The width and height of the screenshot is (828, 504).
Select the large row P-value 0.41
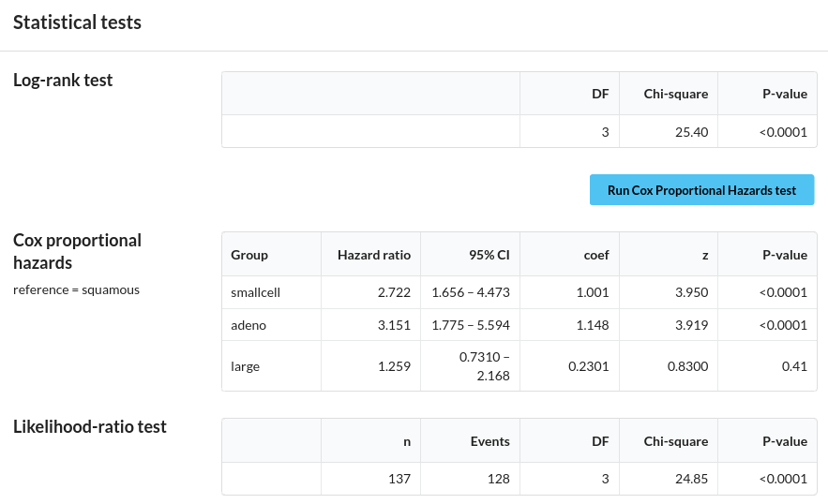point(795,366)
